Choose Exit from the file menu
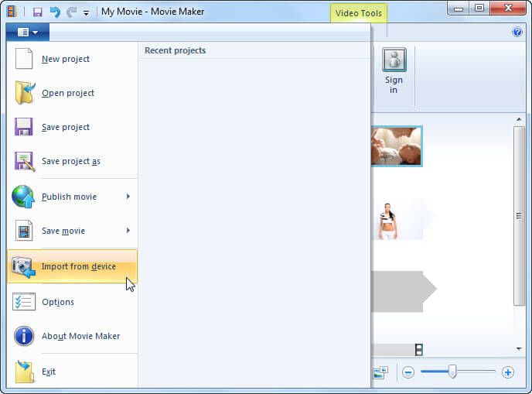This screenshot has height=394, width=532. [x=72, y=372]
